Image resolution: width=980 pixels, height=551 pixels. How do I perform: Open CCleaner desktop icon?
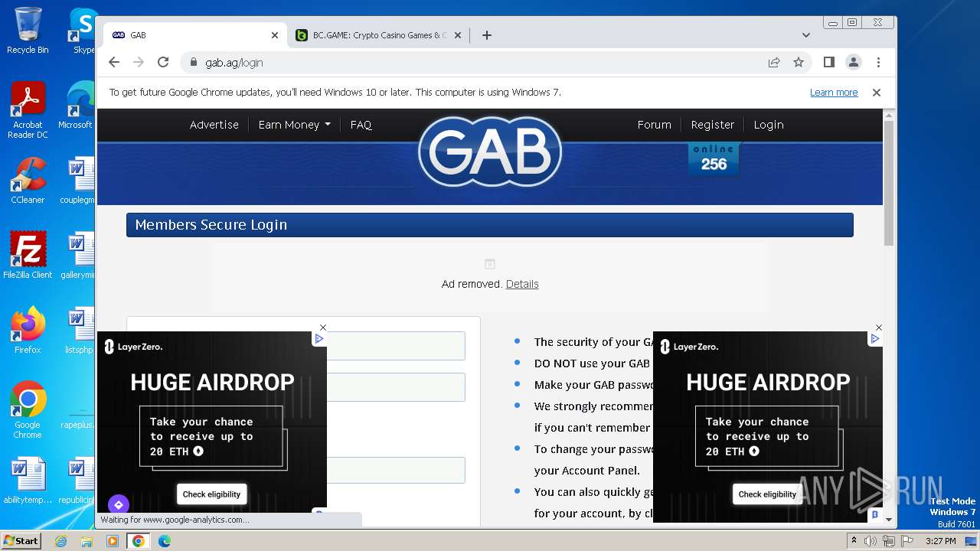pos(28,181)
